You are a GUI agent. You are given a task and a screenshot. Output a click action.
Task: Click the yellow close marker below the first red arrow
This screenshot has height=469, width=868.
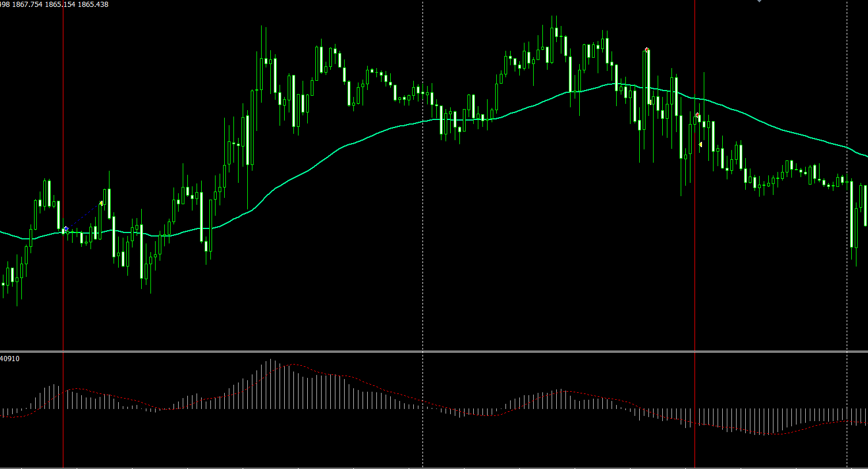(650, 102)
